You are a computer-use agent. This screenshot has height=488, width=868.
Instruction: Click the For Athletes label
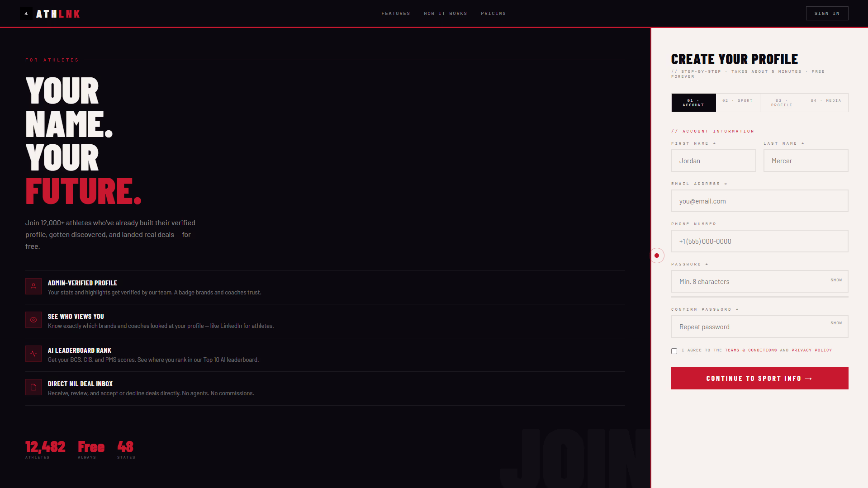[52, 60]
